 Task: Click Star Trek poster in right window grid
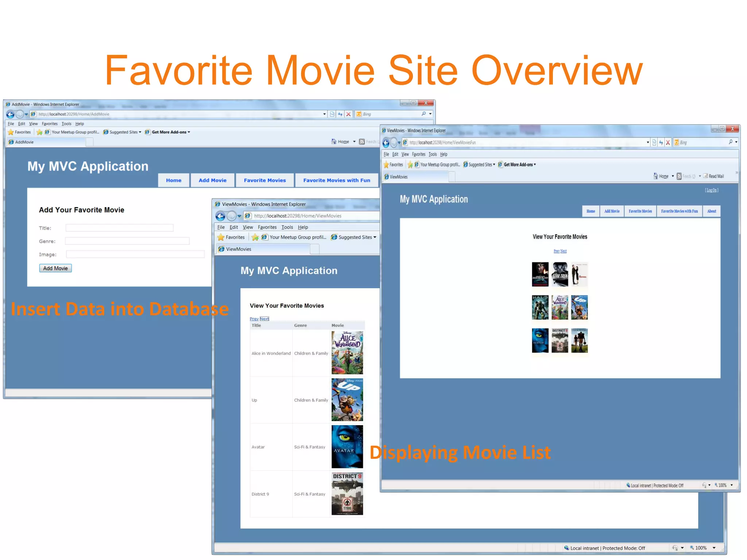click(x=560, y=275)
